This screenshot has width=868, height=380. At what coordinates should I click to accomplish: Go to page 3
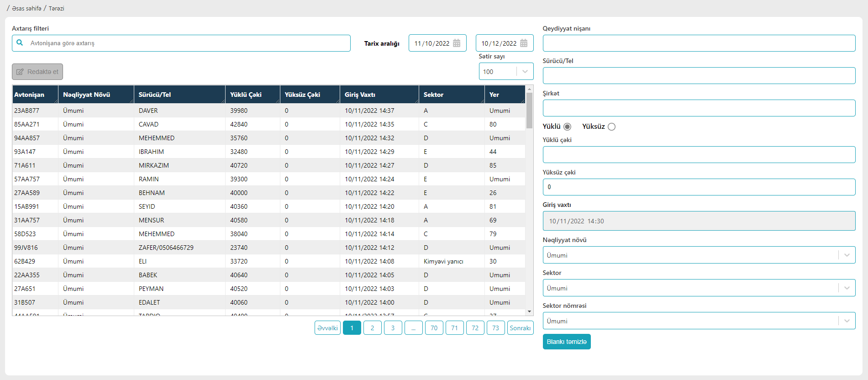click(x=393, y=328)
